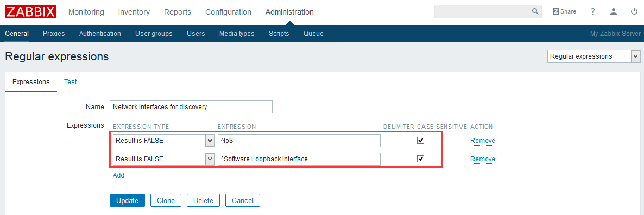This screenshot has width=644, height=215.
Task: Open expression type dropdown for ^lo$ row
Action: click(164, 141)
